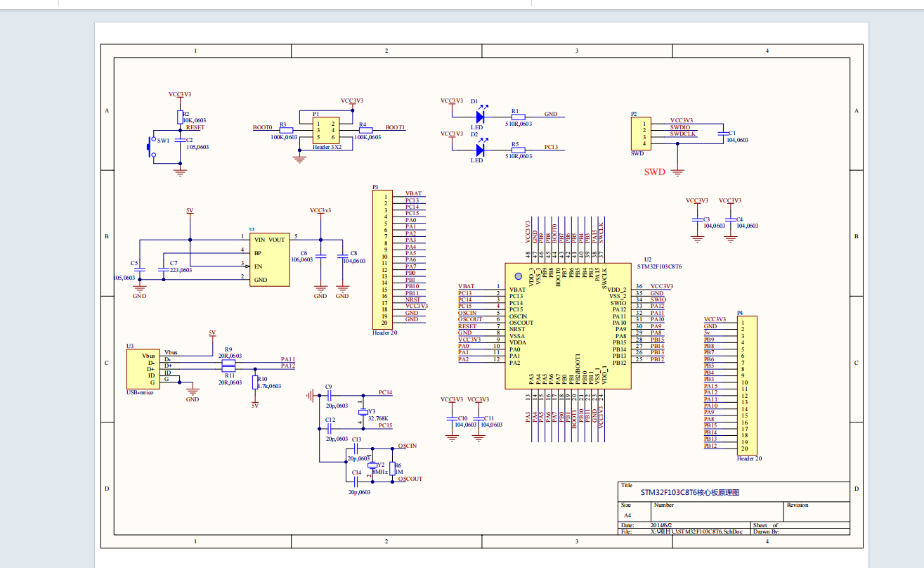Click the R4 resistor on the BOOT1 line
The width and height of the screenshot is (924, 568).
[x=365, y=131]
